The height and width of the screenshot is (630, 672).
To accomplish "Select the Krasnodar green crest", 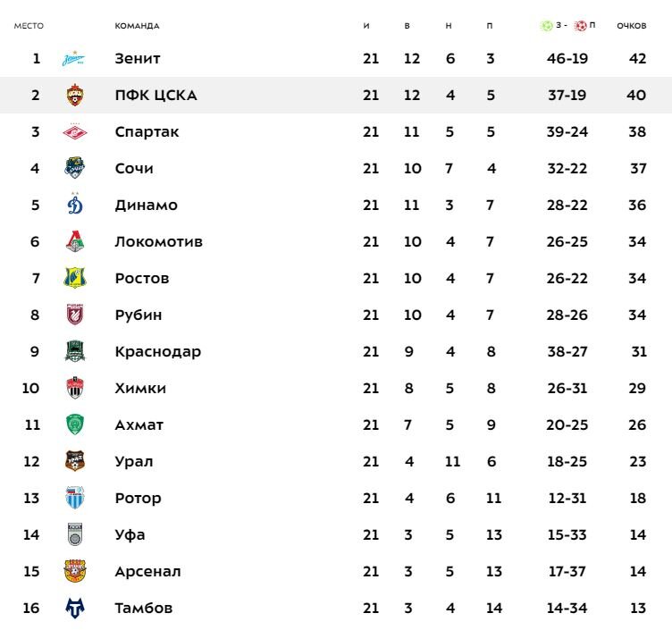I will tap(74, 351).
